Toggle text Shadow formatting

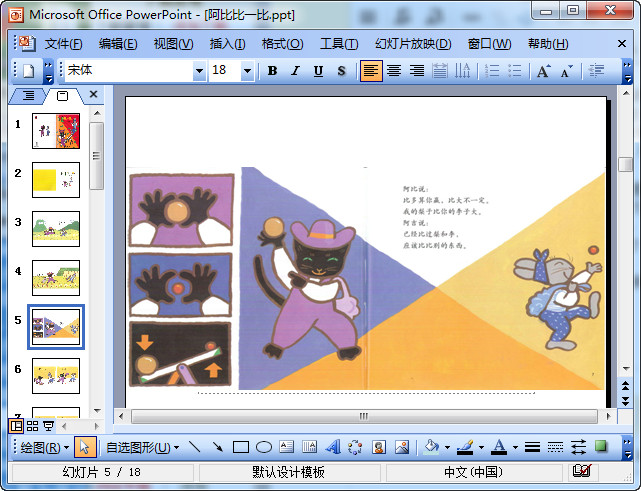tap(341, 71)
